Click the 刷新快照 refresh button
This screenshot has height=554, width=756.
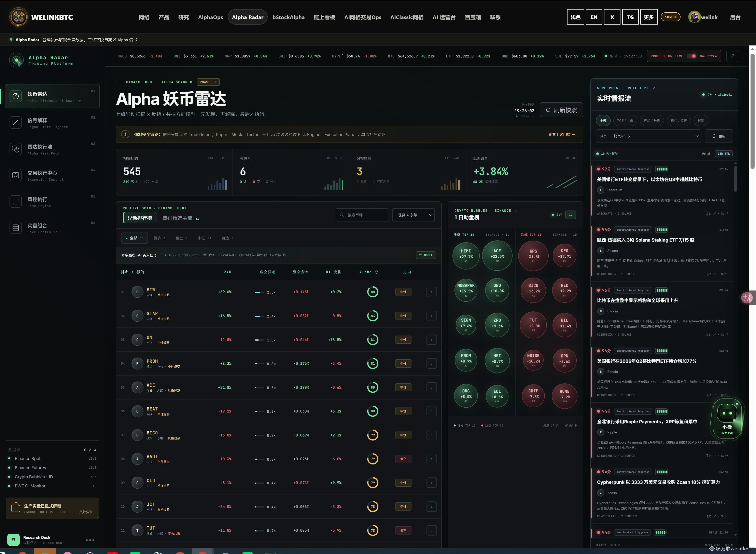click(x=561, y=110)
